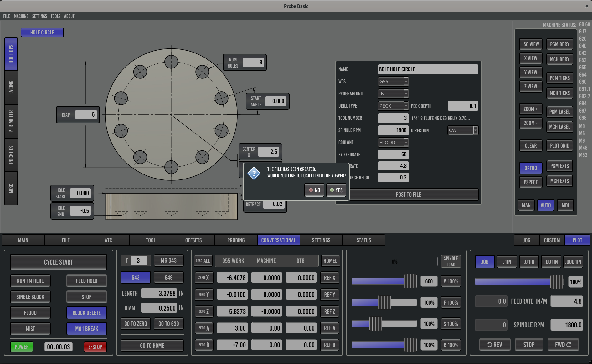Open the MACHINE menu
The width and height of the screenshot is (592, 364).
click(x=21, y=16)
